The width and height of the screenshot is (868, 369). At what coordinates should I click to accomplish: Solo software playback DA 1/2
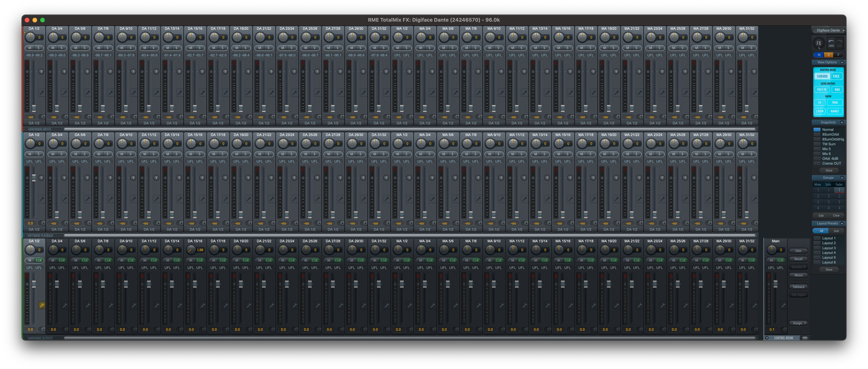38,154
